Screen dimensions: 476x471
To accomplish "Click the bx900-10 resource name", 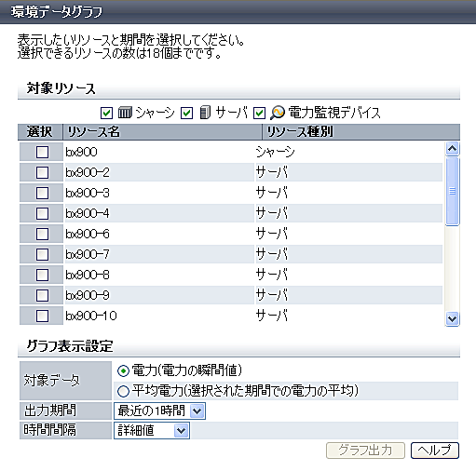I will pos(91,316).
